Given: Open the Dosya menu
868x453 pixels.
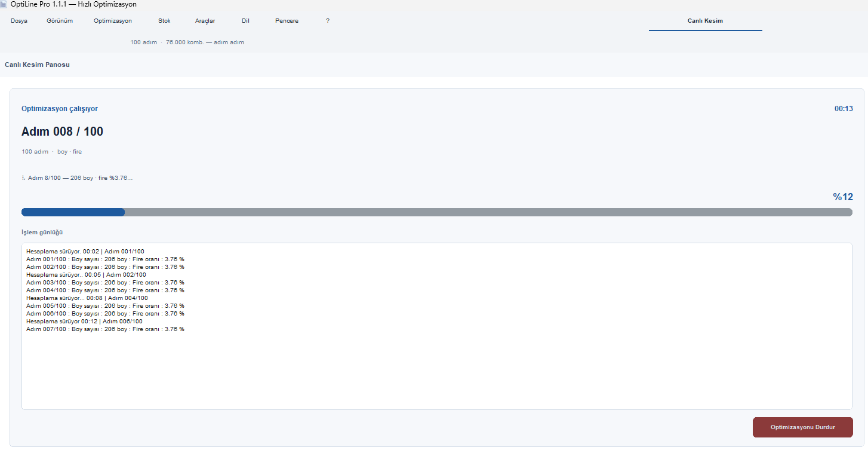Looking at the screenshot, I should (19, 21).
